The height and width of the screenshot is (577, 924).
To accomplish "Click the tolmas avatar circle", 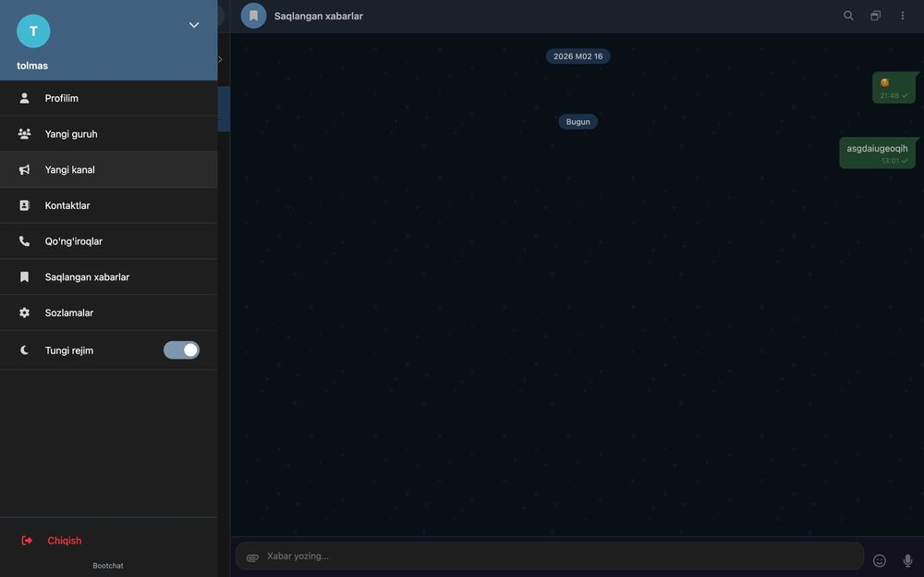I will click(x=33, y=31).
